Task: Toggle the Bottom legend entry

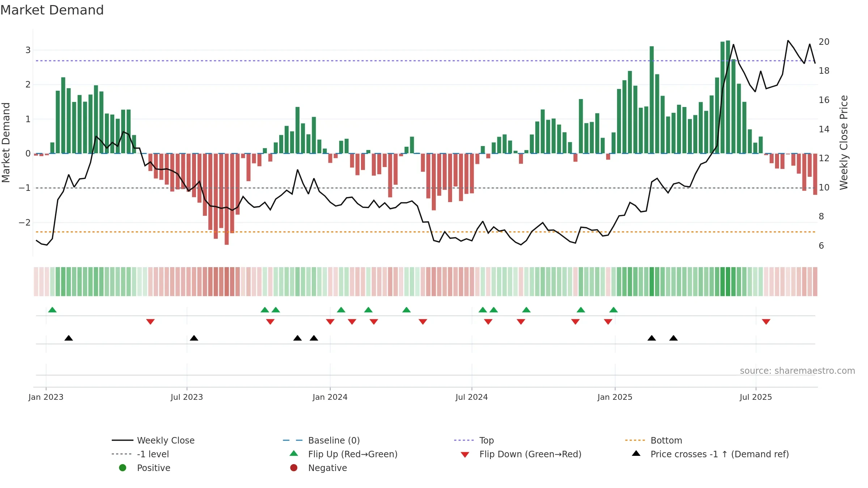Action: [654, 440]
